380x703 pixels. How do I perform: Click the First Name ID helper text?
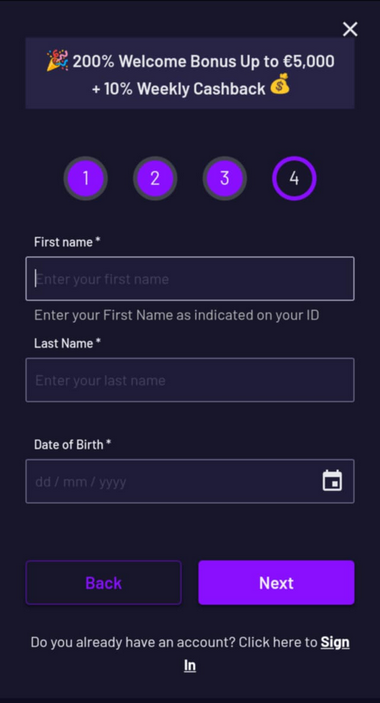click(x=177, y=315)
